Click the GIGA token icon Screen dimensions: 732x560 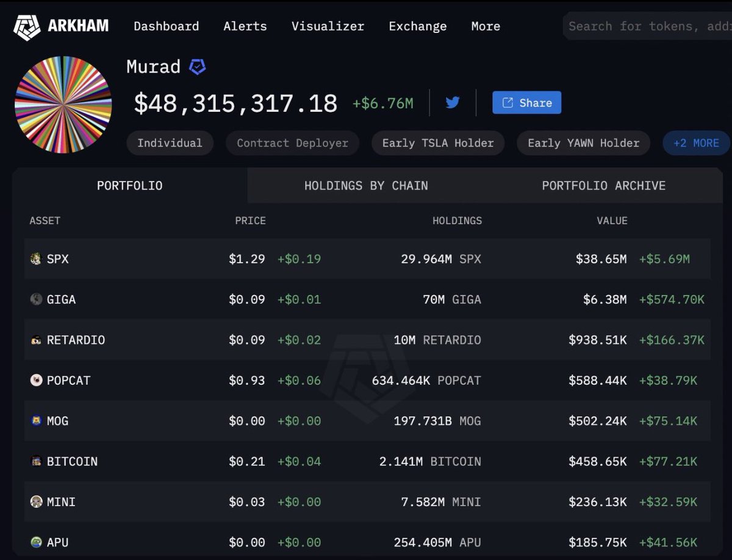click(36, 299)
